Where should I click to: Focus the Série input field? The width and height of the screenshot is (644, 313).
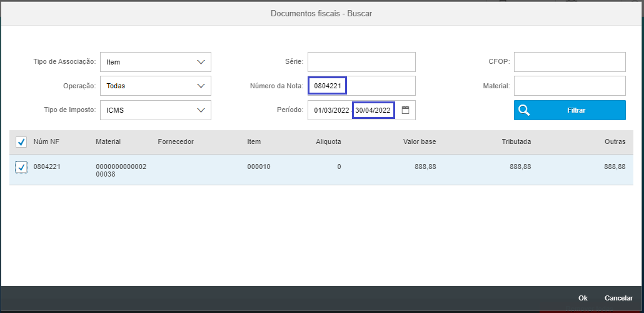point(361,62)
